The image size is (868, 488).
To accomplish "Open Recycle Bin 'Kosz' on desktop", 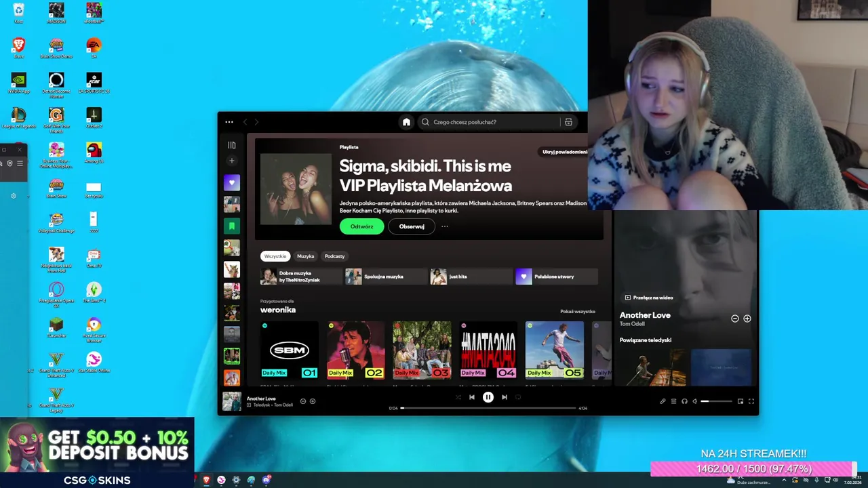I will (x=19, y=12).
